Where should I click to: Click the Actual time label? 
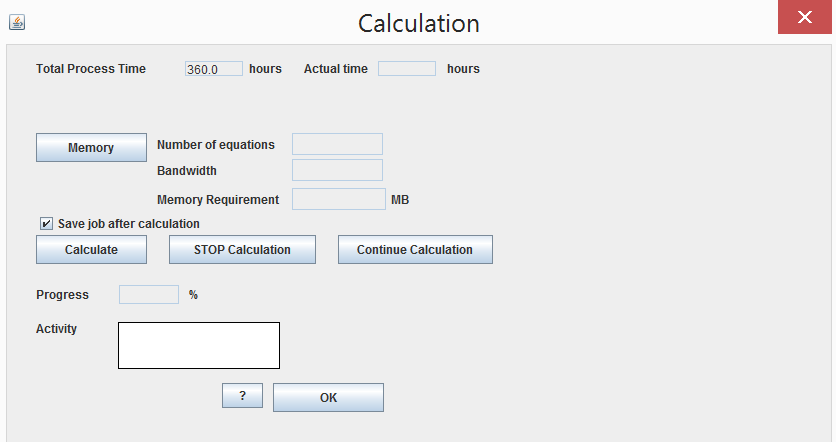click(335, 69)
